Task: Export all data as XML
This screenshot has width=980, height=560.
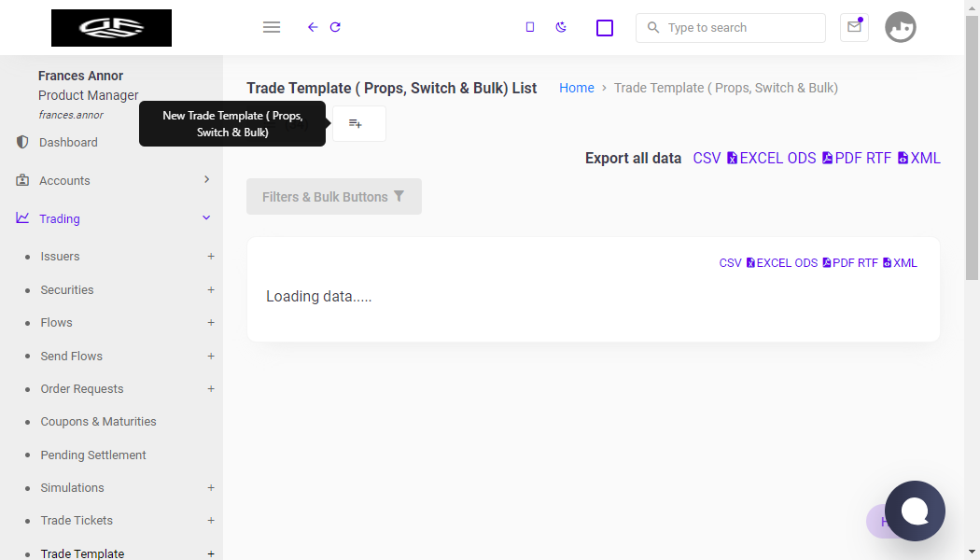Action: click(918, 158)
